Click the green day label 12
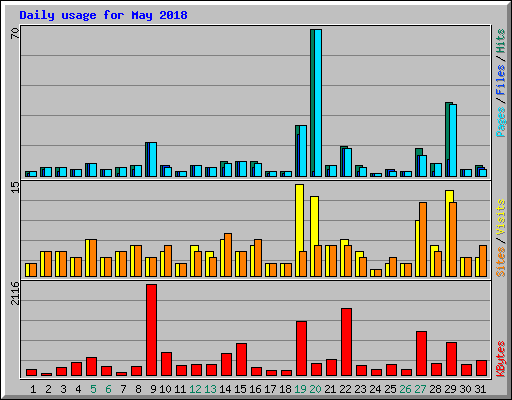The height and width of the screenshot is (400, 512). (195, 389)
